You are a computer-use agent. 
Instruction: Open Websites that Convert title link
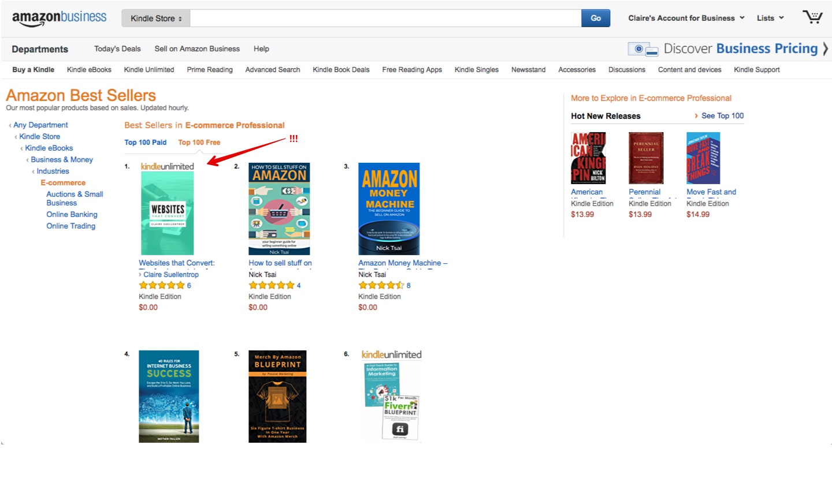[177, 263]
